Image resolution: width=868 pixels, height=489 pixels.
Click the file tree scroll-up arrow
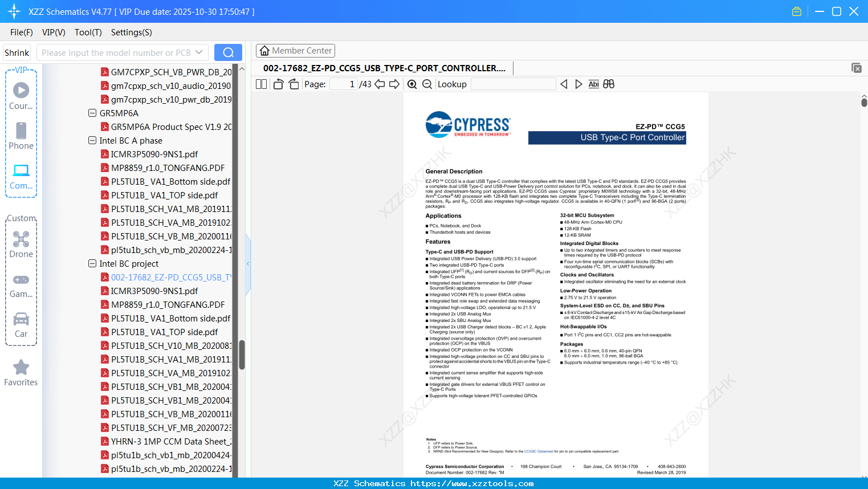(x=242, y=69)
